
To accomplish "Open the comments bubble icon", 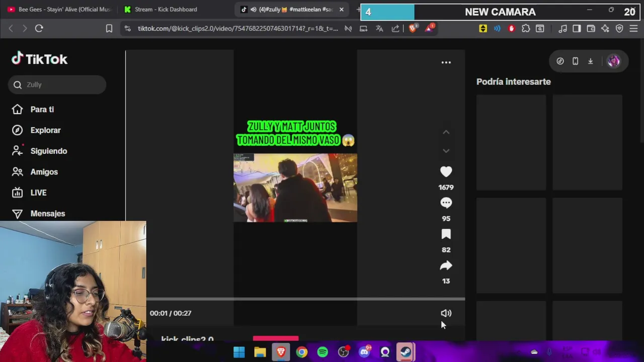I will point(446,203).
